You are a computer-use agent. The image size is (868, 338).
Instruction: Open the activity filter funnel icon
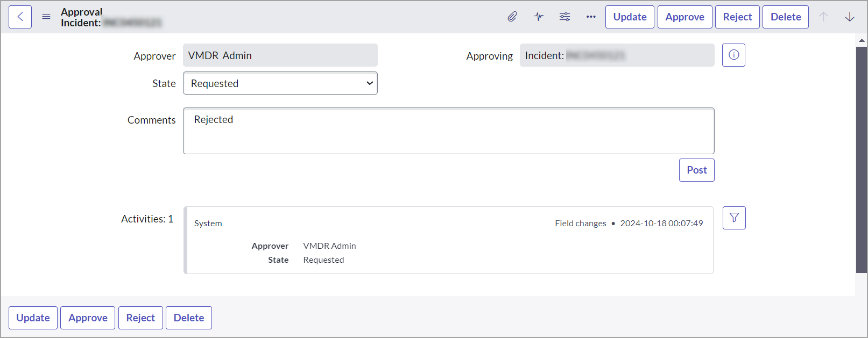click(734, 218)
